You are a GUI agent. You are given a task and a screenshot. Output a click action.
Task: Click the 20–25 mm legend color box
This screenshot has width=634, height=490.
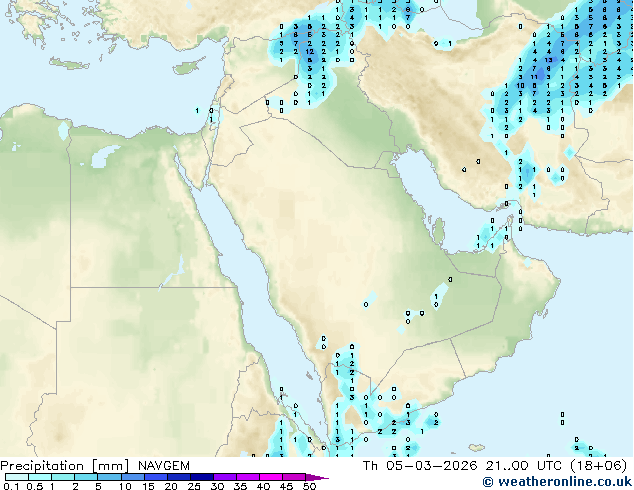pos(178,477)
